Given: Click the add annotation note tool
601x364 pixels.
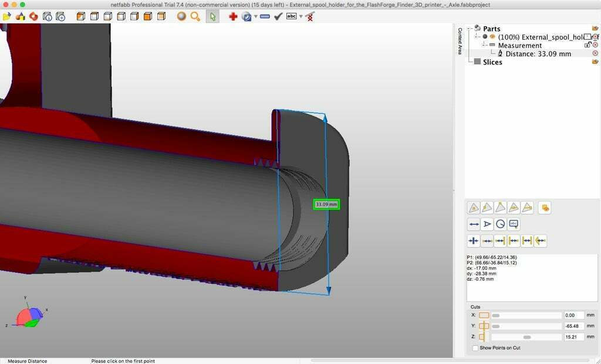Looking at the screenshot, I should pos(514,224).
